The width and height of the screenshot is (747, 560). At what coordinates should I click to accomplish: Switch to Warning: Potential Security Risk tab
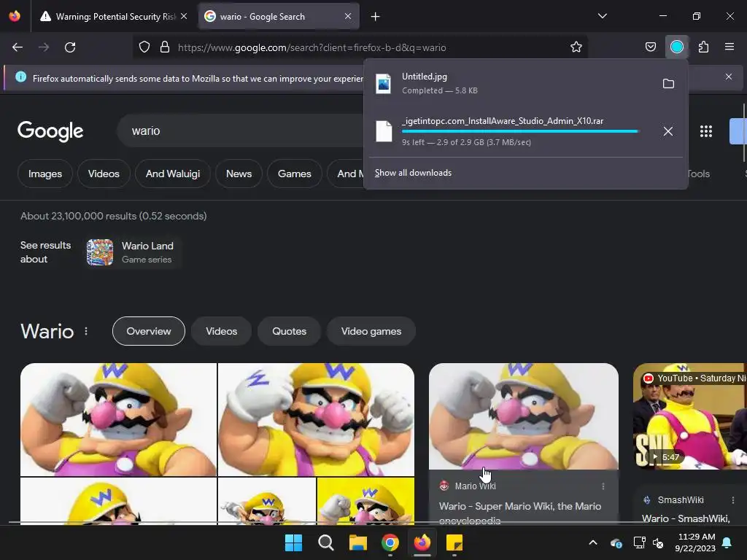[113, 17]
